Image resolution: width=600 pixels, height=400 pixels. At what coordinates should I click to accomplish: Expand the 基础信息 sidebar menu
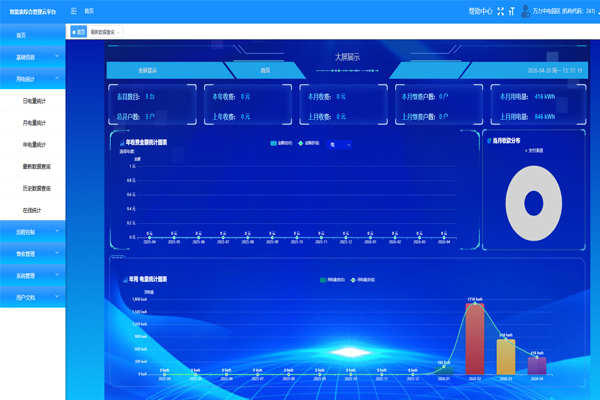(33, 57)
